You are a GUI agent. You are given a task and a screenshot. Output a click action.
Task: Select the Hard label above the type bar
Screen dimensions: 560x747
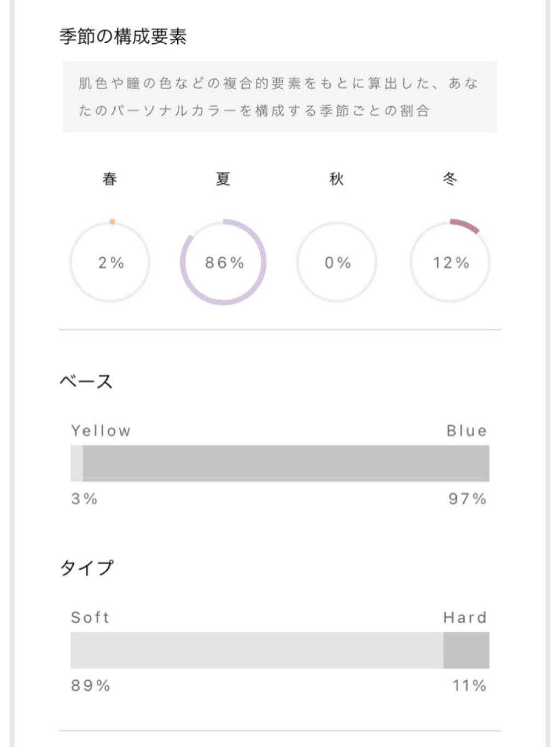coord(465,617)
